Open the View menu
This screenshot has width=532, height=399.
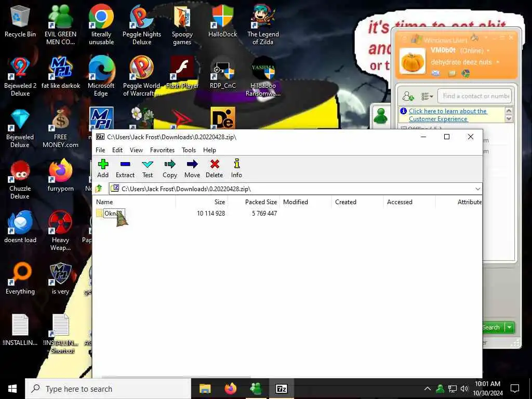tap(137, 150)
